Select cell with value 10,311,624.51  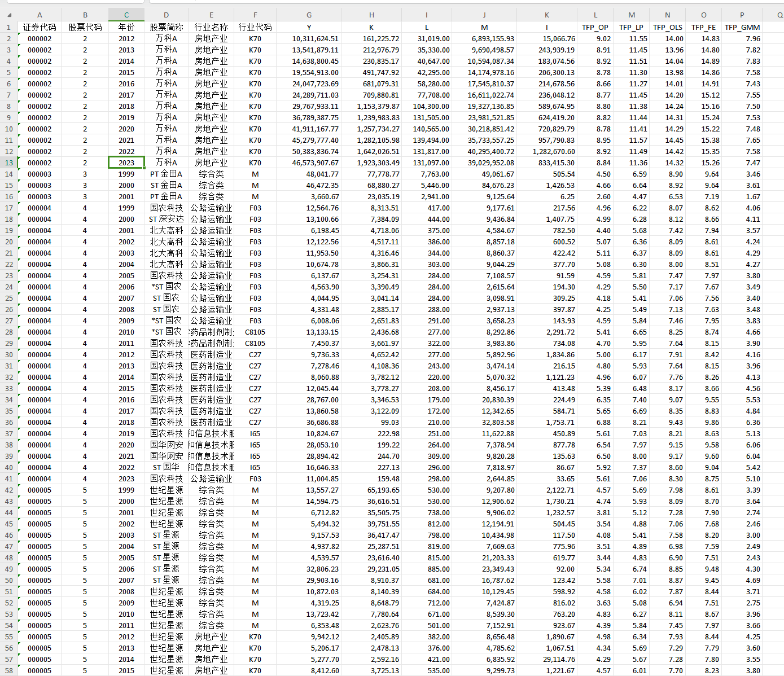(309, 38)
